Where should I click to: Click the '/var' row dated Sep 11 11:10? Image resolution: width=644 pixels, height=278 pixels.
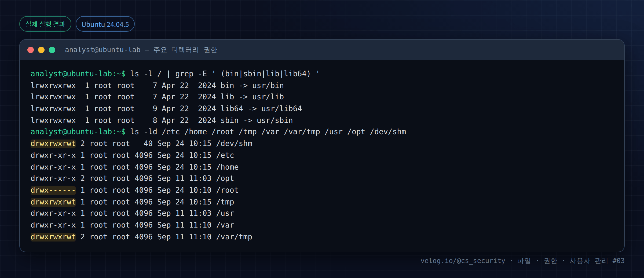(132, 225)
